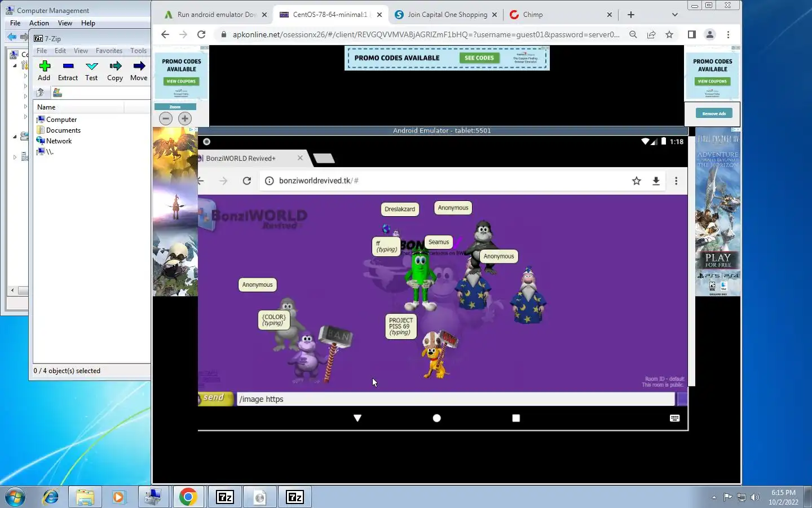Open Windows Explorer folder on taskbar
812x508 pixels.
(x=85, y=497)
